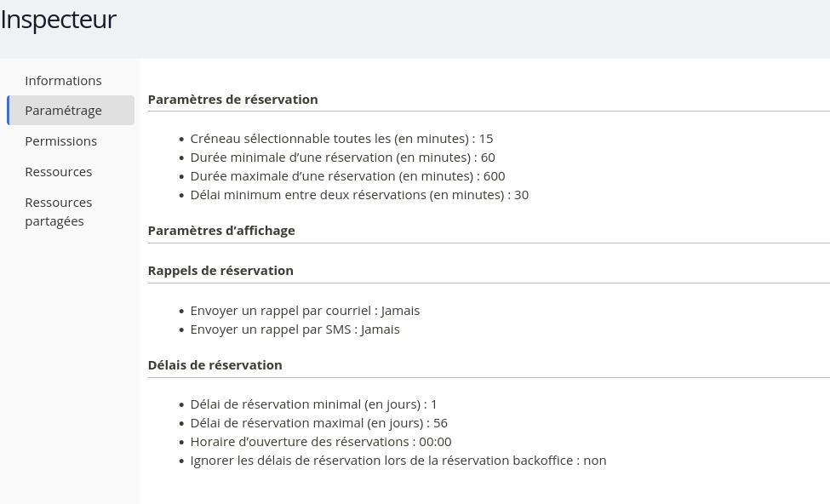This screenshot has height=504, width=830.
Task: Click the Délai de réservation minimal line
Action: point(313,404)
